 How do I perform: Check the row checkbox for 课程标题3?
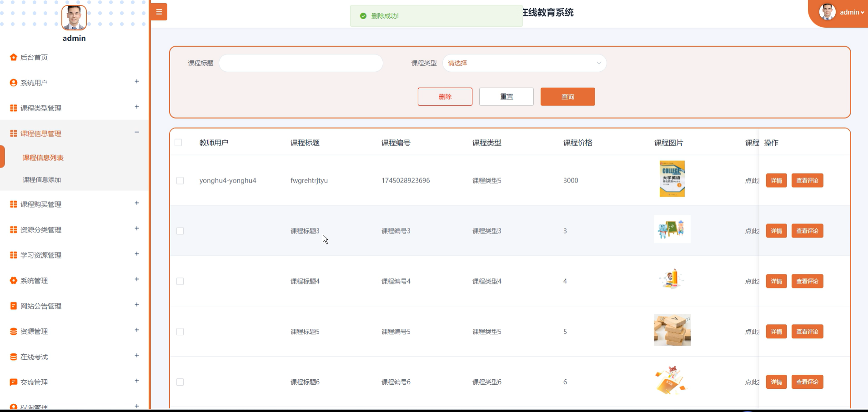coord(180,231)
